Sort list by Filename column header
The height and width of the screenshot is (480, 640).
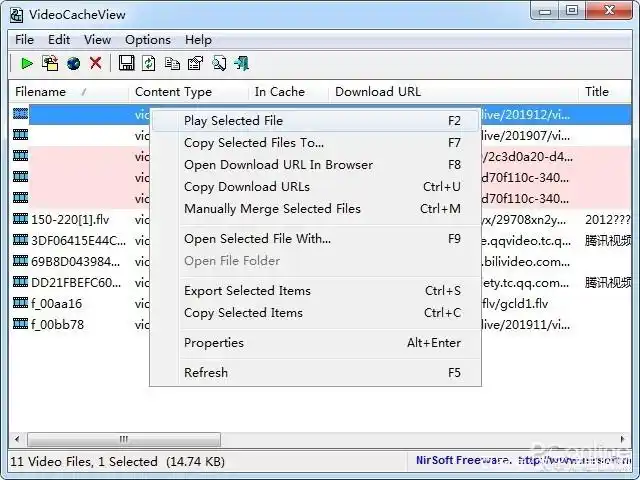coord(40,92)
